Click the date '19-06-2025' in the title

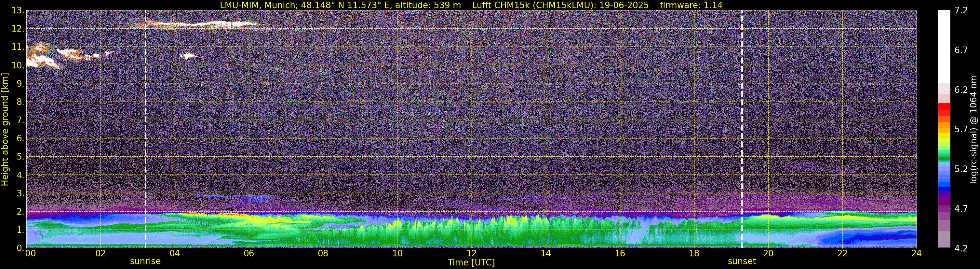point(624,5)
